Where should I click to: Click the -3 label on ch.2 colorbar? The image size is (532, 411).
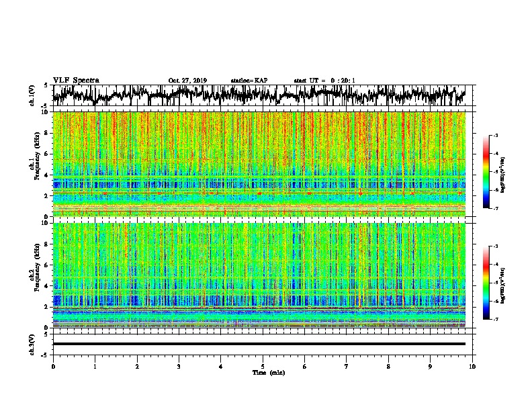(495, 246)
